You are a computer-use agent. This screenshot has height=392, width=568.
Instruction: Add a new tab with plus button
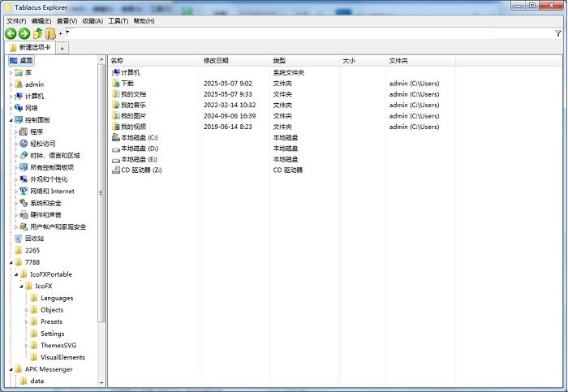point(62,49)
